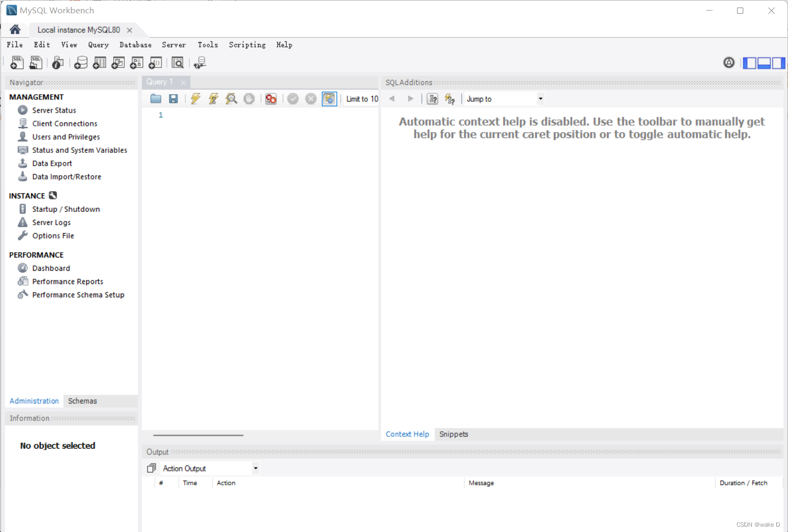The image size is (788, 532).
Task: Execute the query with lightning bolt icon
Action: point(196,99)
